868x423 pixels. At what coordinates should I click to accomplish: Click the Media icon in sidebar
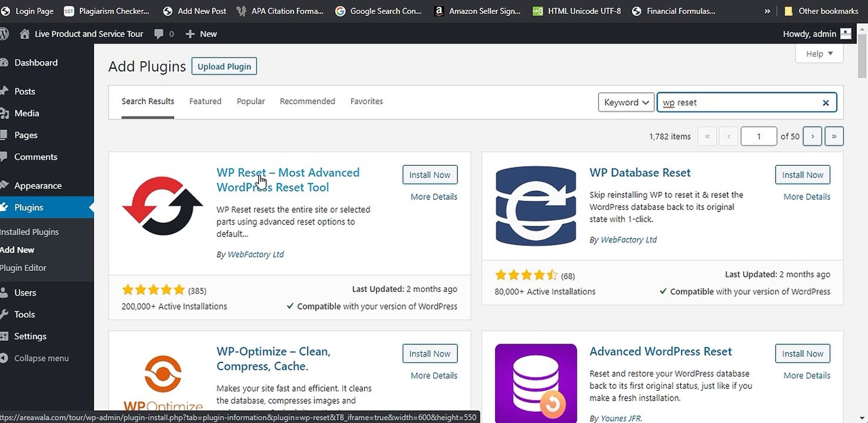(4, 113)
